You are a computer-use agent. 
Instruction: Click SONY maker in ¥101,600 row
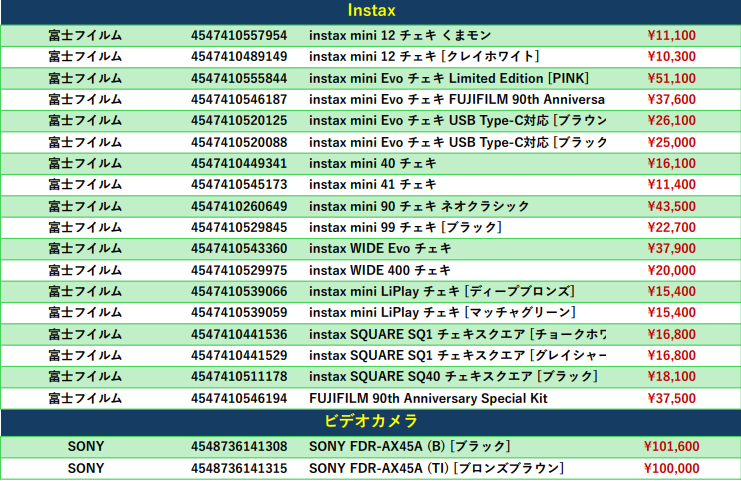(x=86, y=447)
